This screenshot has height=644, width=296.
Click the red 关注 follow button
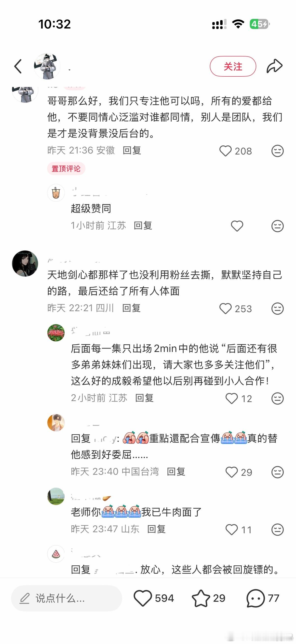(233, 67)
